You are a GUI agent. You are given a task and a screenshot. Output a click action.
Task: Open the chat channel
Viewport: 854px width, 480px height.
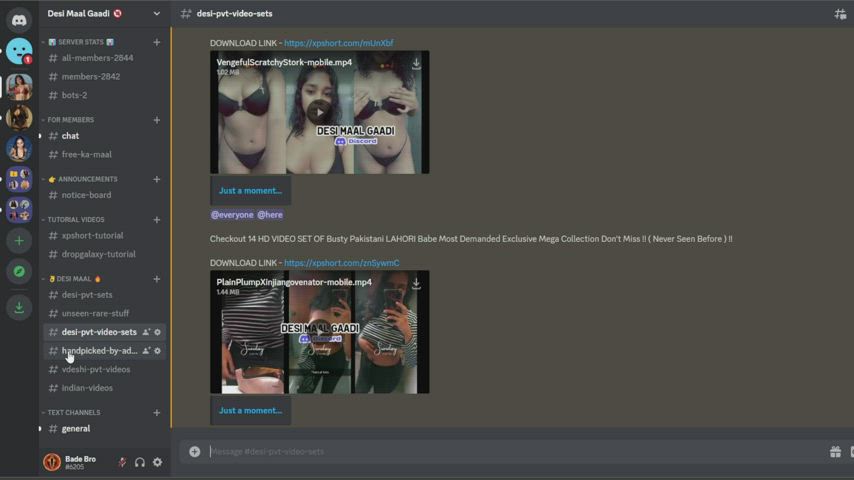click(103, 136)
